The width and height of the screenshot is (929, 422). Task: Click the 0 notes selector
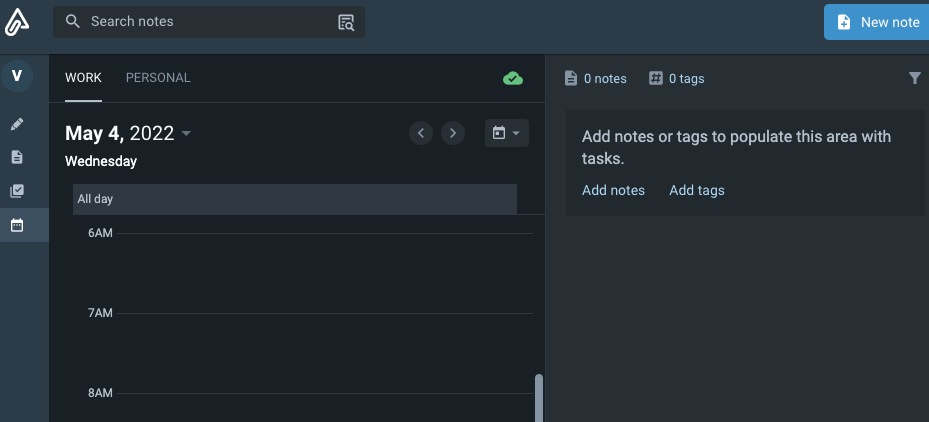pyautogui.click(x=596, y=78)
